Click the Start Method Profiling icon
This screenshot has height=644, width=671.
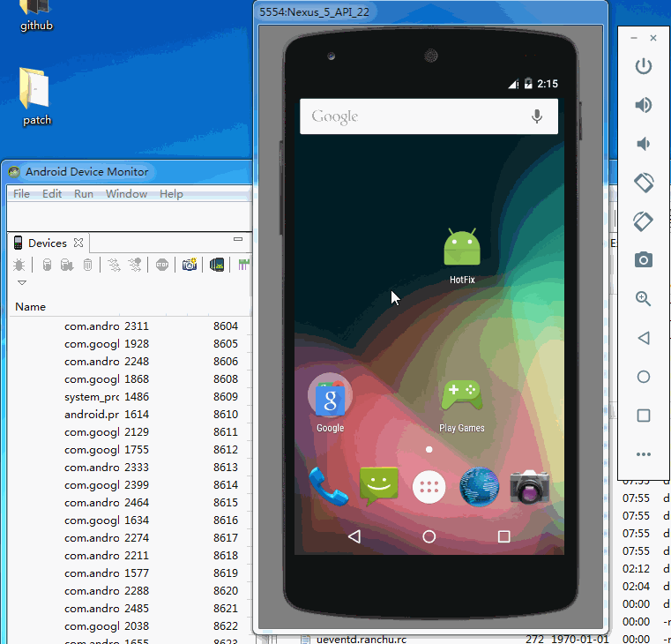134,265
